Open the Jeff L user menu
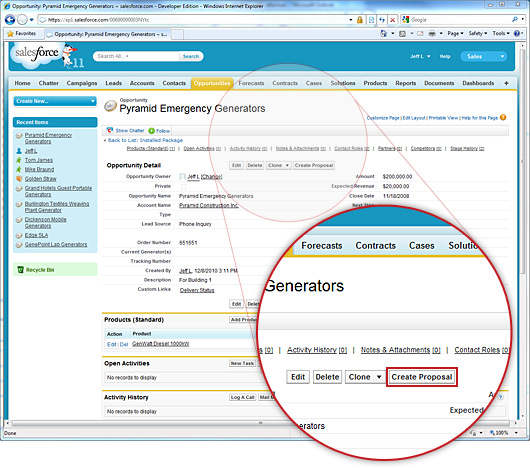 (x=420, y=56)
